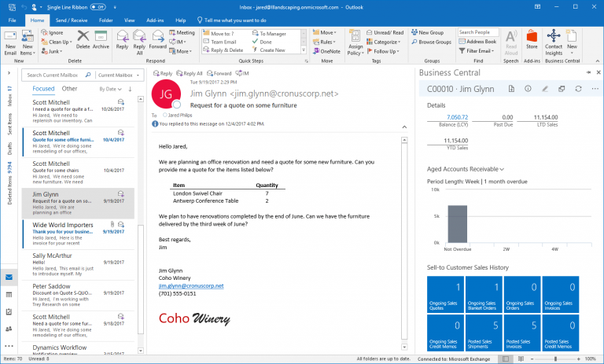Click the zoom in plus button
Screen dimensions: 604x364
tap(579, 359)
